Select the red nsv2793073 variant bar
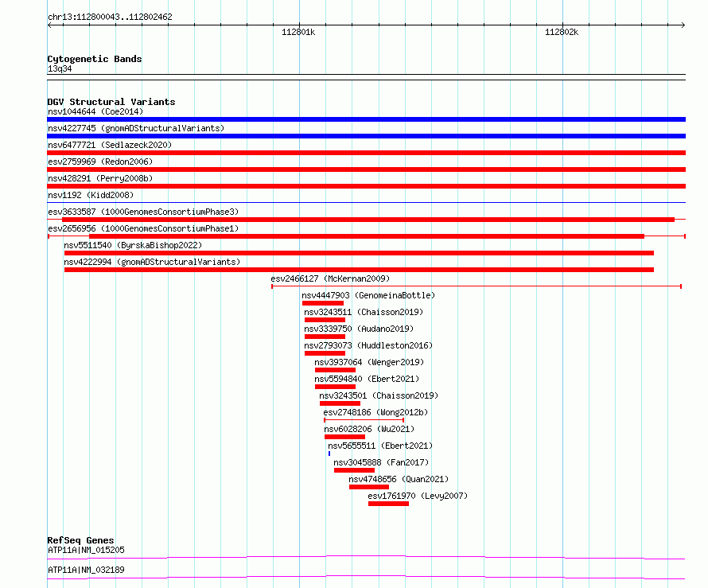The height and width of the screenshot is (588, 708). tap(325, 353)
